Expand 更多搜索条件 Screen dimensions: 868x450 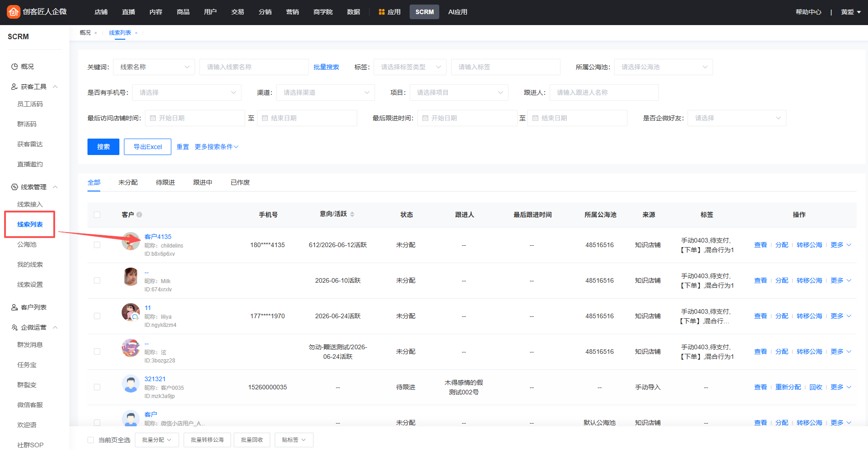point(216,147)
